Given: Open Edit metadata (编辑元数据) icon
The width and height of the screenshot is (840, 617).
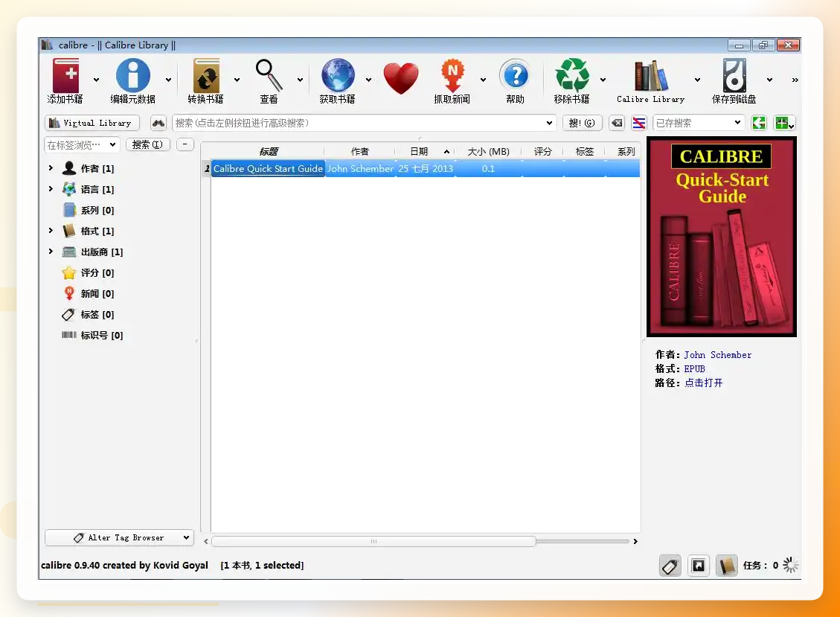Looking at the screenshot, I should coord(133,76).
